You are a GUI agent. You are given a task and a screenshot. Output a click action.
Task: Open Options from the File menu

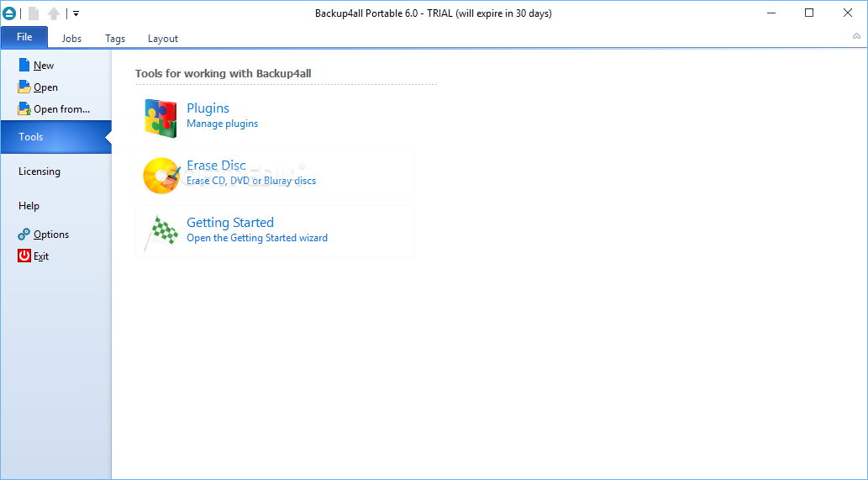(x=51, y=235)
